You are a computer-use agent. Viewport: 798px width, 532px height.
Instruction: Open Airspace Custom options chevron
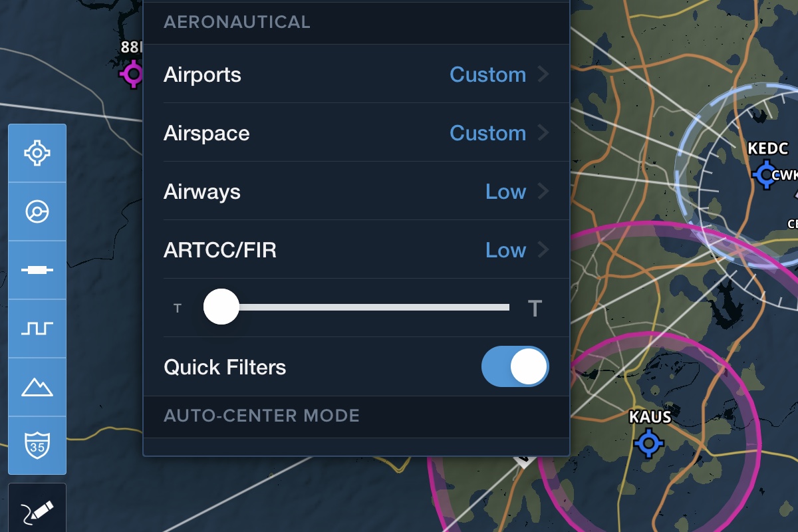pos(543,133)
